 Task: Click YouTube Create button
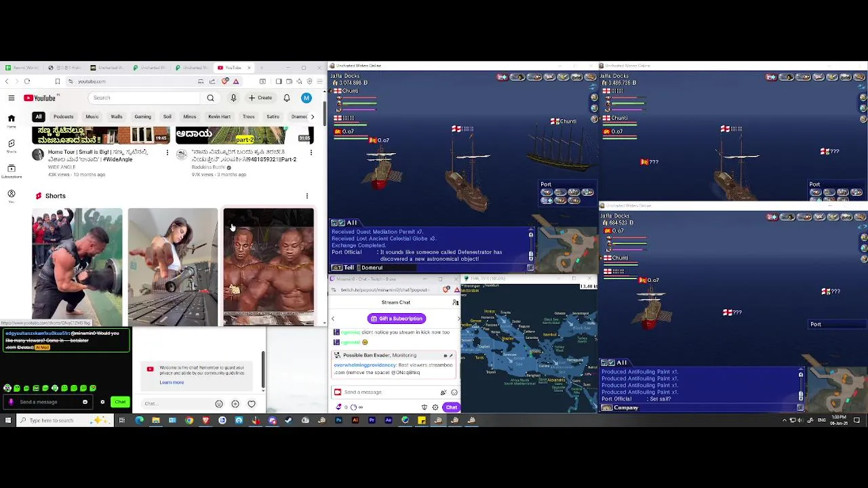(260, 98)
